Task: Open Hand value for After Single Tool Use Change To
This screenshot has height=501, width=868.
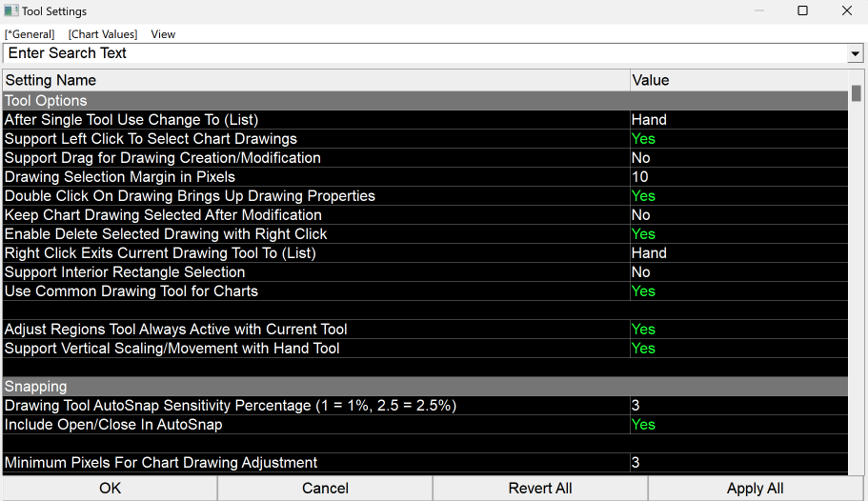Action: (x=649, y=120)
